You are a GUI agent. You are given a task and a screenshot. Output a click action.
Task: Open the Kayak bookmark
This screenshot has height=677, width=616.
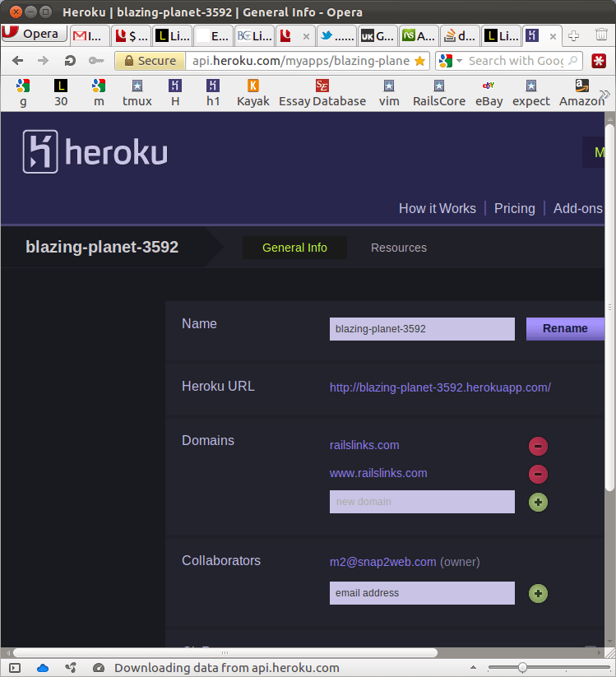click(x=253, y=93)
